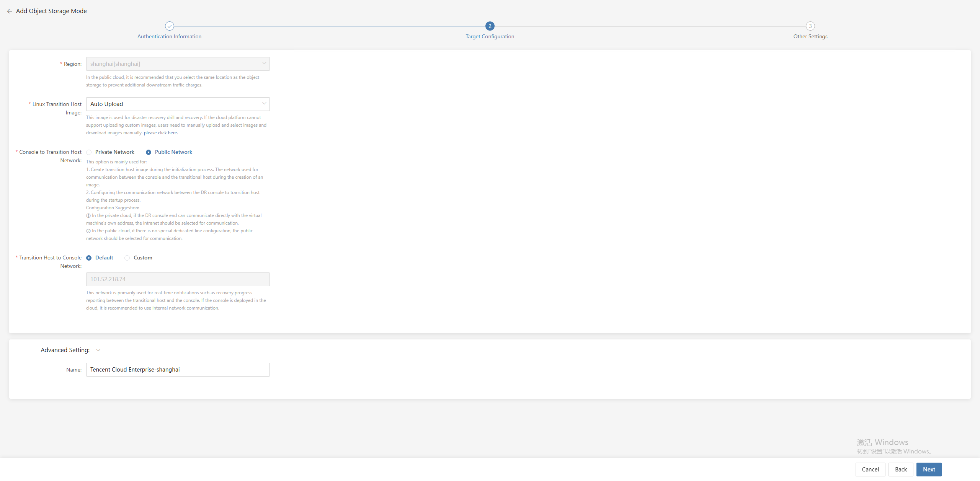Screen dimensions: 980x481
Task: Click the 'Region:' field label
Action: pos(73,64)
